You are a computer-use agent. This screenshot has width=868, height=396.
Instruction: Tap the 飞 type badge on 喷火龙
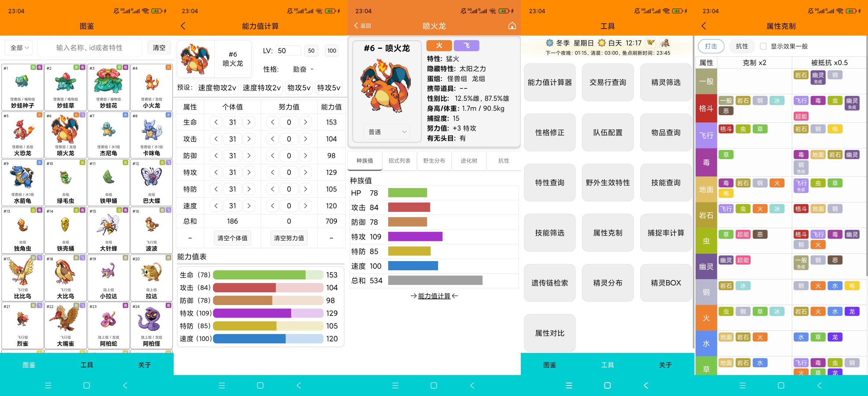466,45
